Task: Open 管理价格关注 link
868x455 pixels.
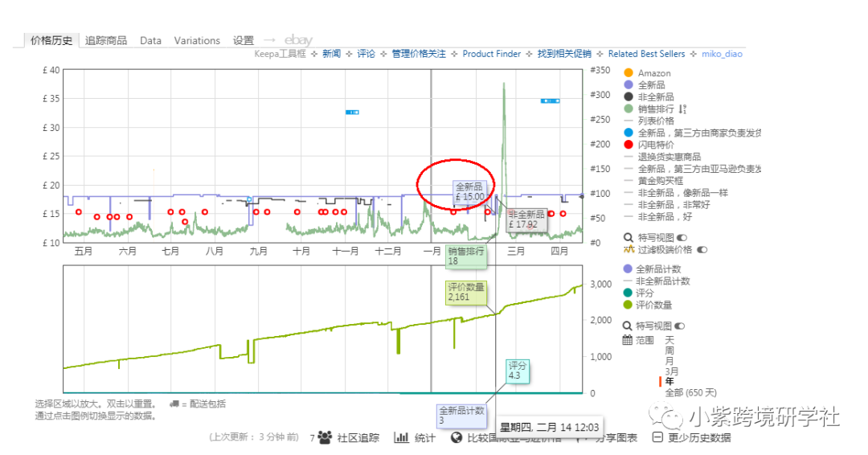Action: click(x=419, y=54)
